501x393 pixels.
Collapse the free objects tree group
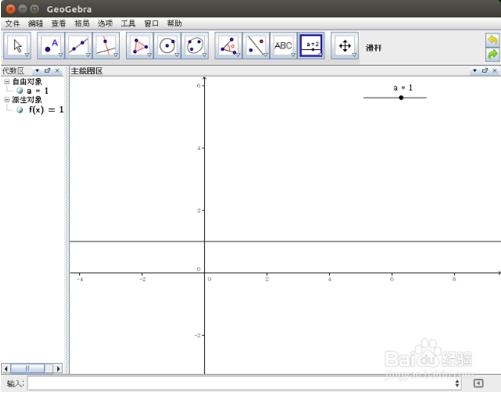(x=7, y=81)
